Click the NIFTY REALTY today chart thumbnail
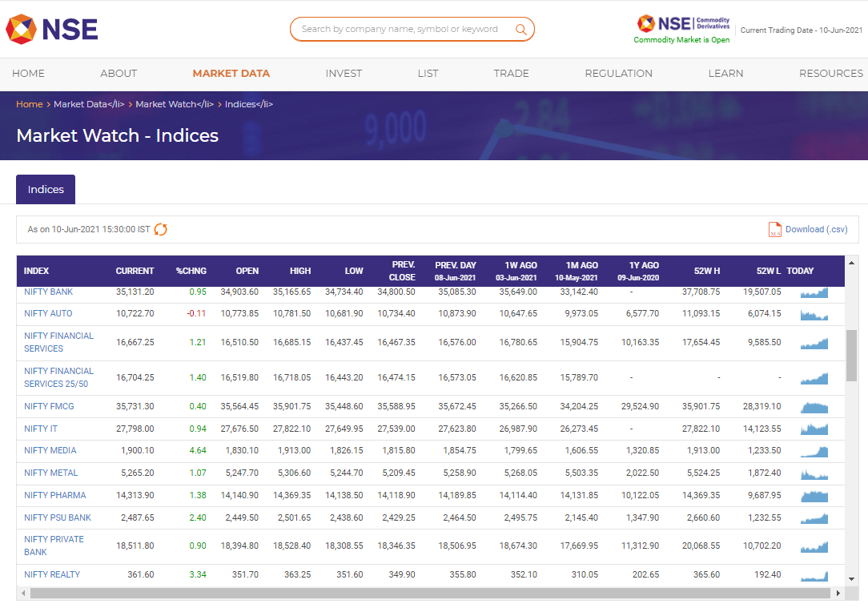The height and width of the screenshot is (608, 868). (x=814, y=575)
